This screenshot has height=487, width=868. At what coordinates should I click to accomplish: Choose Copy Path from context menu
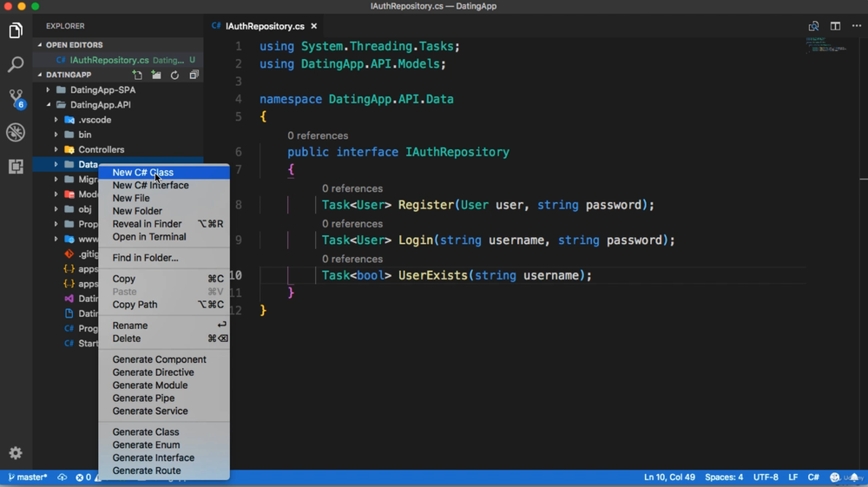tap(164, 305)
